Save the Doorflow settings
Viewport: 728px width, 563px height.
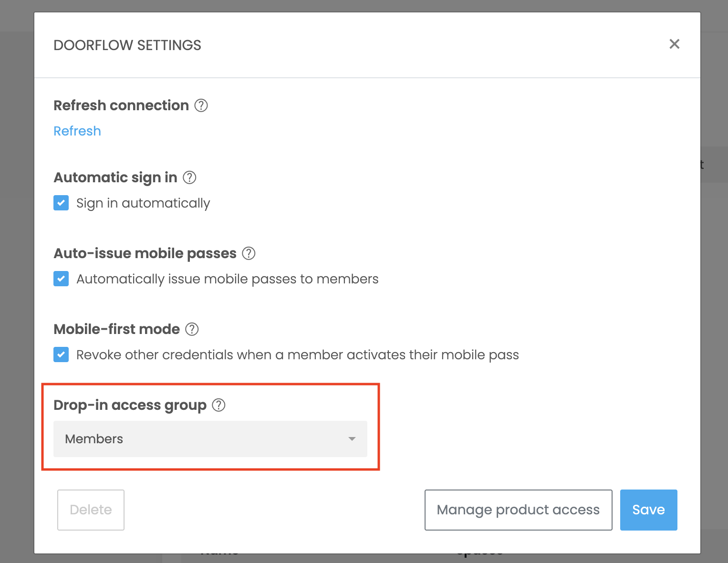click(x=648, y=510)
